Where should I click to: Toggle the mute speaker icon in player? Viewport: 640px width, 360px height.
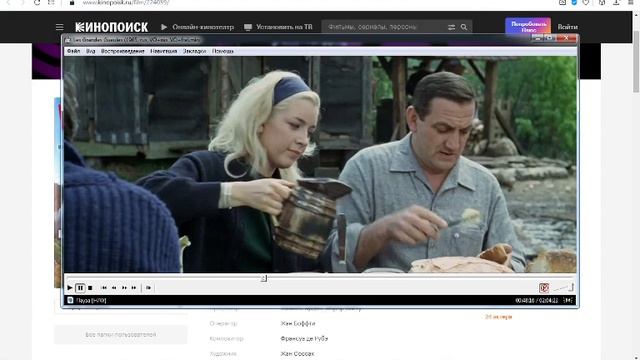coord(544,288)
